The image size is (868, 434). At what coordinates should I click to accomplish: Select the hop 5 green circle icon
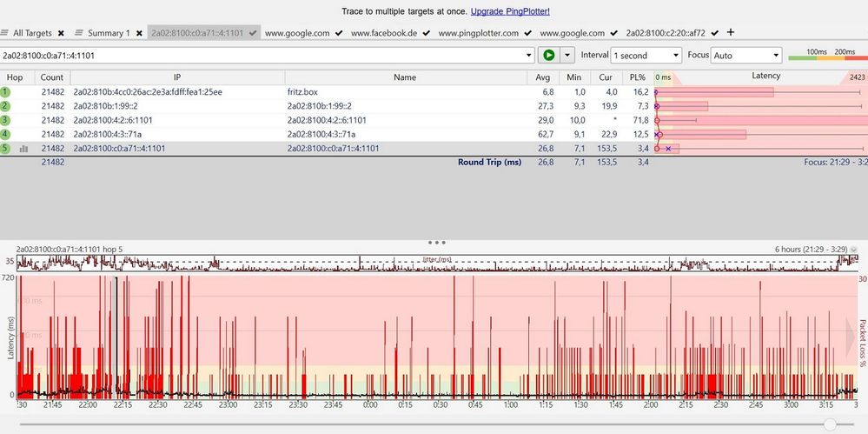(x=5, y=149)
